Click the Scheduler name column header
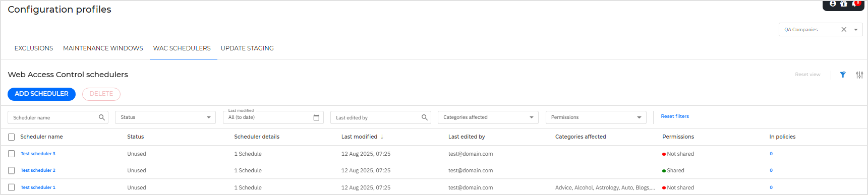The width and height of the screenshot is (868, 195). pos(41,137)
